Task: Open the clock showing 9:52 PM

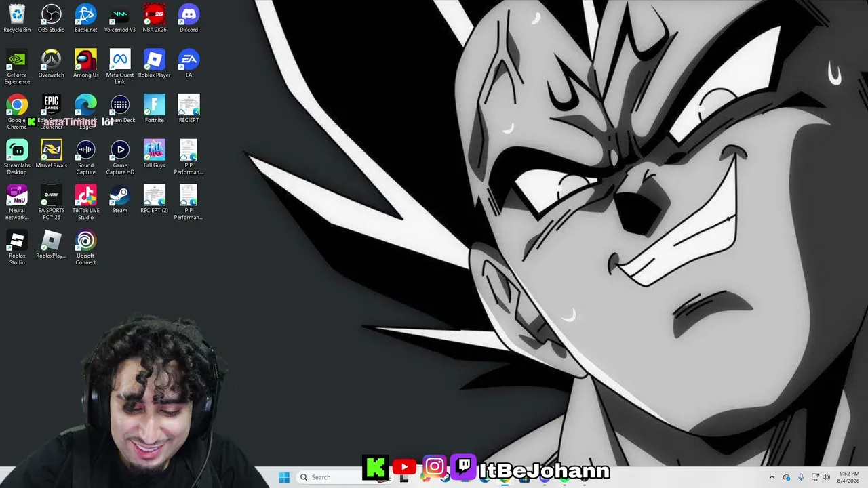Action: [849, 477]
